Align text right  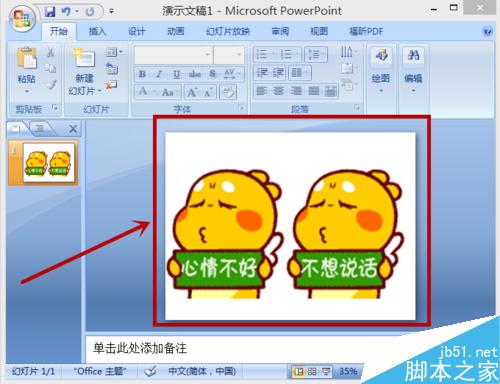click(x=296, y=90)
